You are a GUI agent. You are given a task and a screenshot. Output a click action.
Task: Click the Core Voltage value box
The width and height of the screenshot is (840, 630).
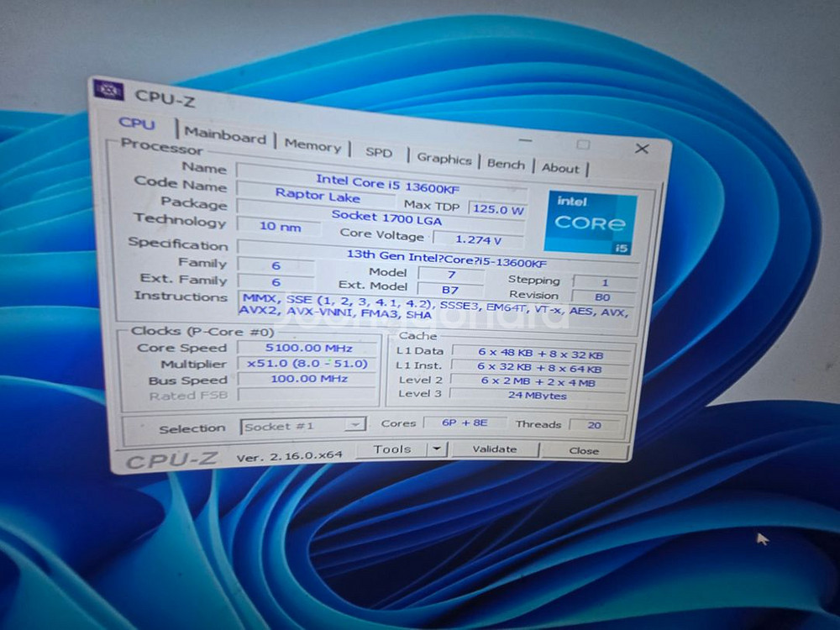point(478,239)
